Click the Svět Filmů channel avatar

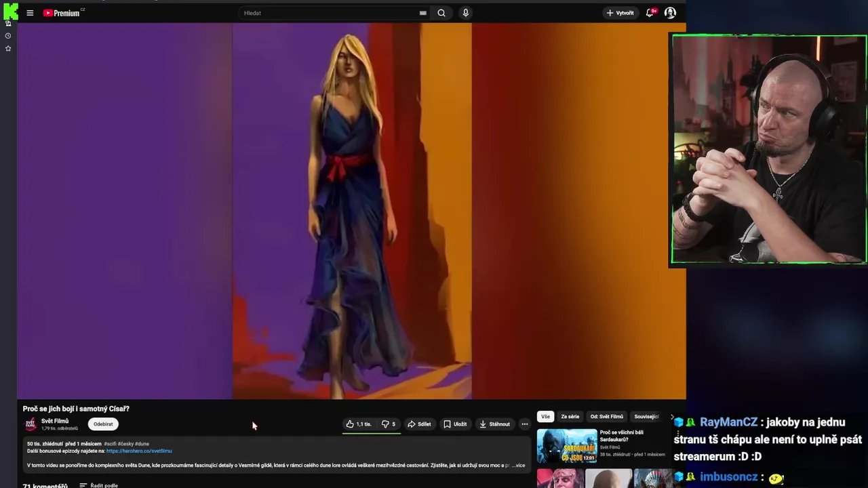point(31,424)
